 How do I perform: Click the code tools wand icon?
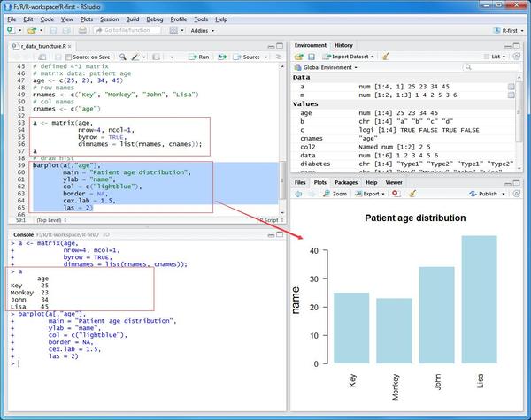135,57
